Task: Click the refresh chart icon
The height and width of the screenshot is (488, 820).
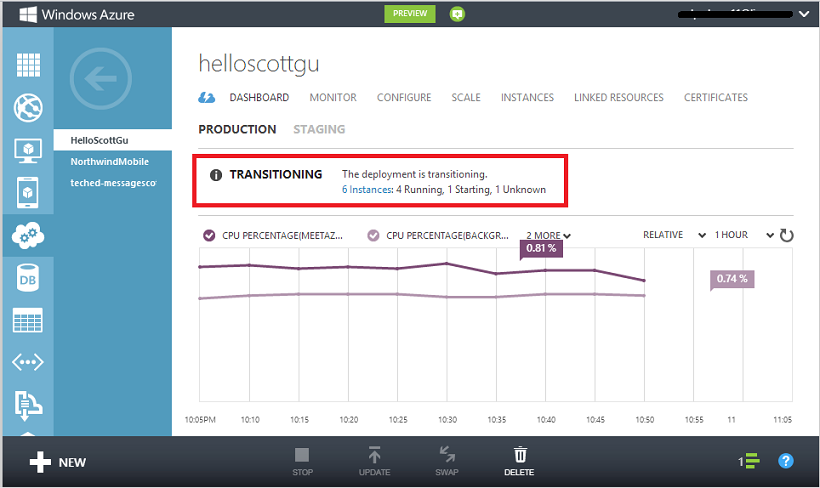Action: (x=787, y=235)
